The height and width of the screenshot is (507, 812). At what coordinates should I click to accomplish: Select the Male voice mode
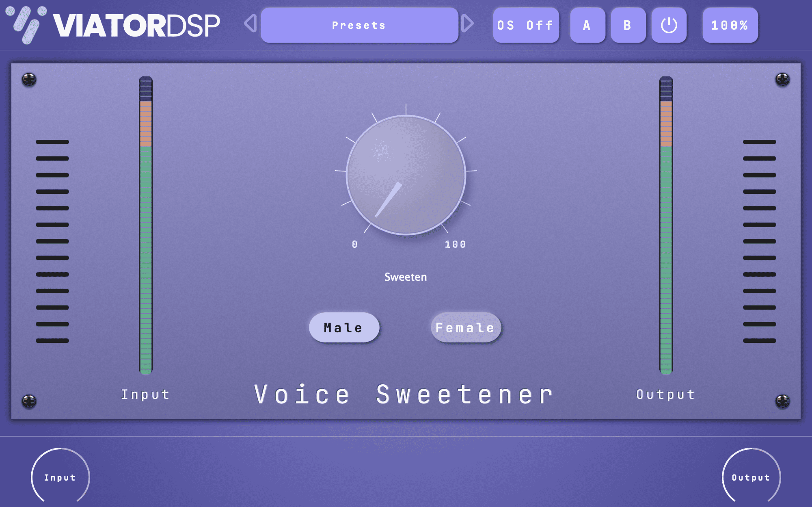tap(344, 327)
